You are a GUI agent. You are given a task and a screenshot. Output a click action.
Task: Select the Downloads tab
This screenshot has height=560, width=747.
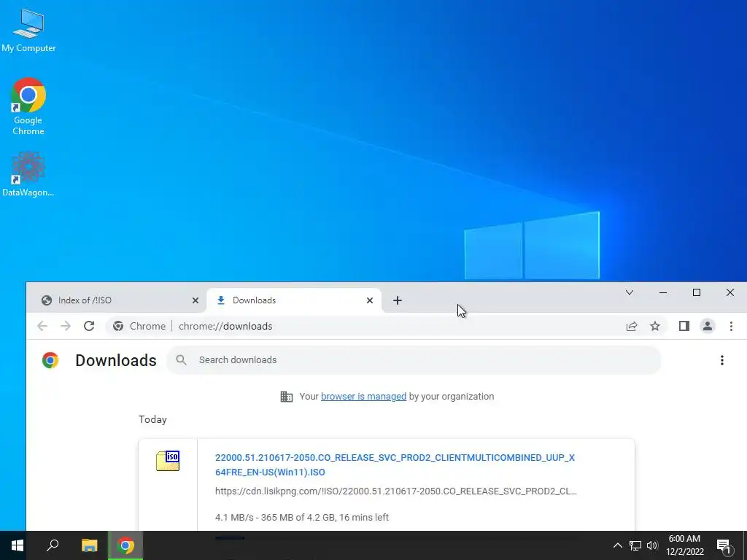pyautogui.click(x=294, y=300)
